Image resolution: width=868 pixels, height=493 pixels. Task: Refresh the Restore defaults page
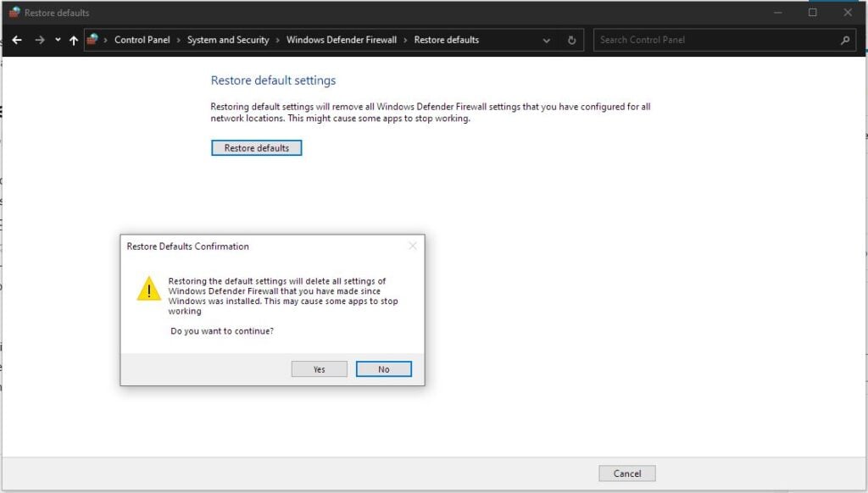pyautogui.click(x=571, y=40)
